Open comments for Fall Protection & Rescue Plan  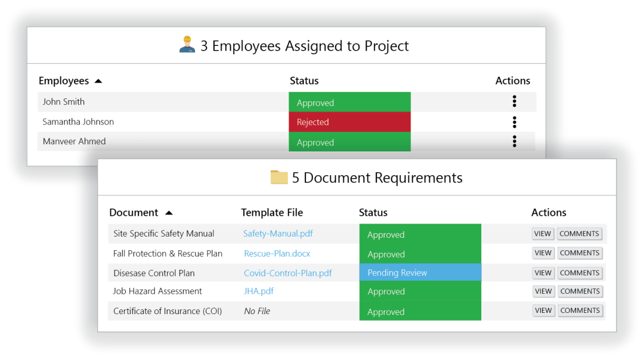[579, 253]
